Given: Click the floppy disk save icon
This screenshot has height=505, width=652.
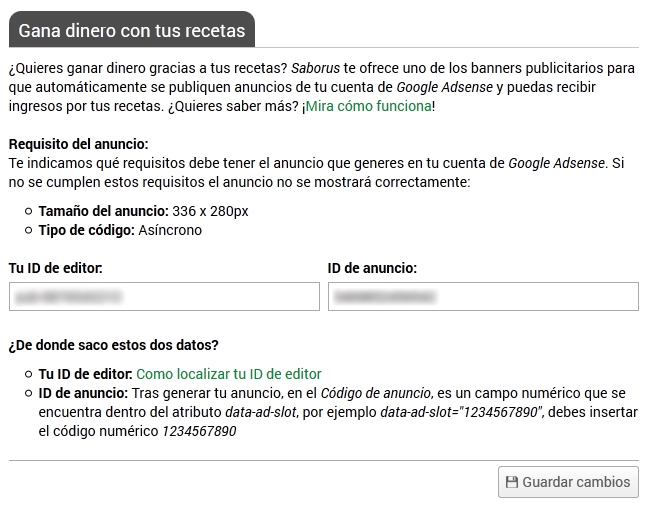Looking at the screenshot, I should coord(512,482).
